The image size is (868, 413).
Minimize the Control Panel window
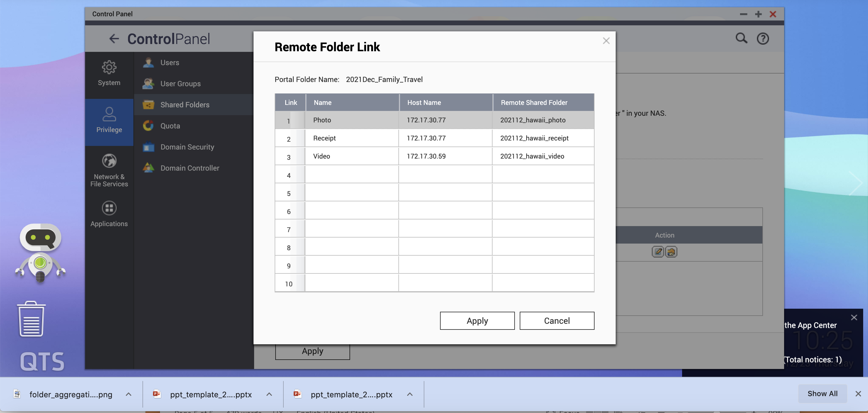point(743,14)
